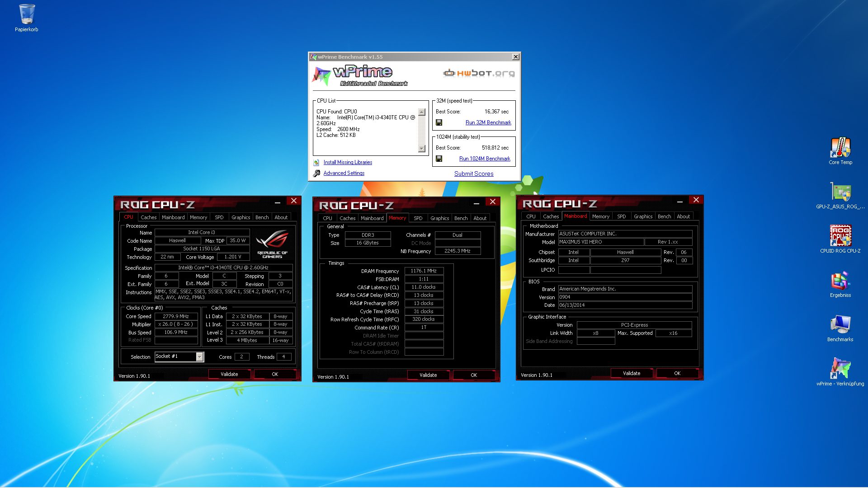Click the 16,367 sec best score
Screen dimensions: 868x488
pyautogui.click(x=496, y=112)
